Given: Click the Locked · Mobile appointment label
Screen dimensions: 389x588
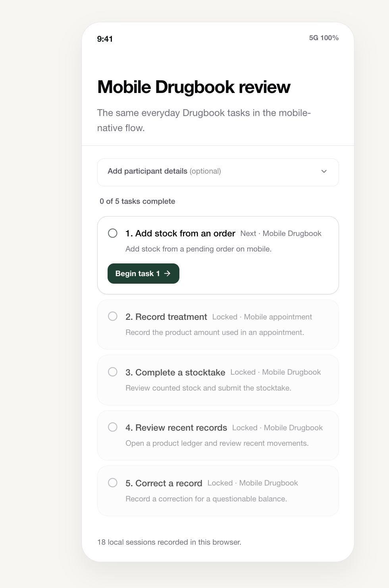Looking at the screenshot, I should (x=262, y=317).
